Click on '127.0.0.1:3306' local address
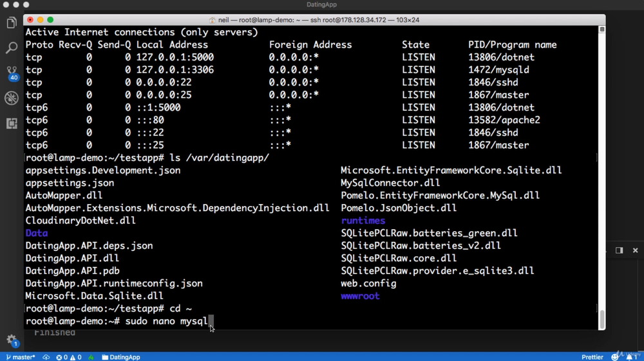The height and width of the screenshot is (361, 644). click(x=175, y=69)
